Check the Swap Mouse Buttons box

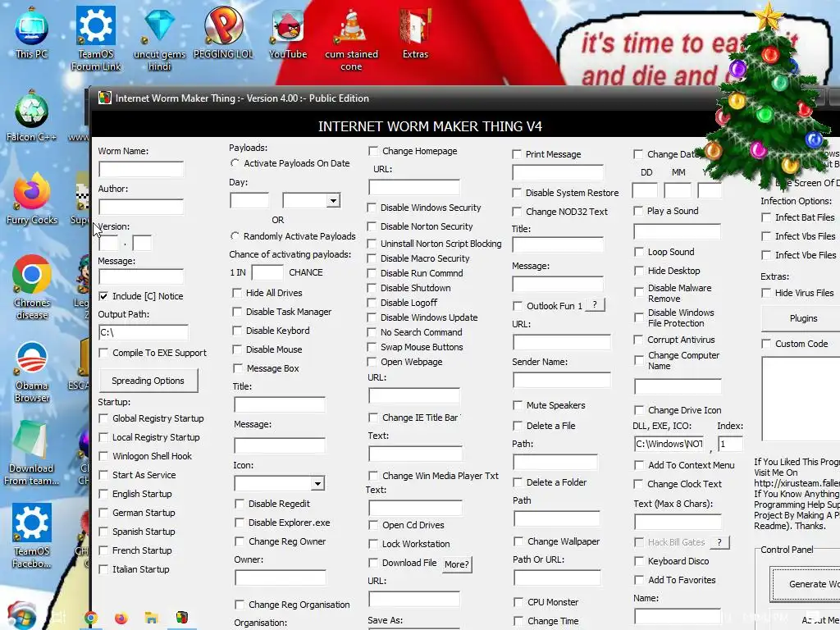pyautogui.click(x=372, y=347)
